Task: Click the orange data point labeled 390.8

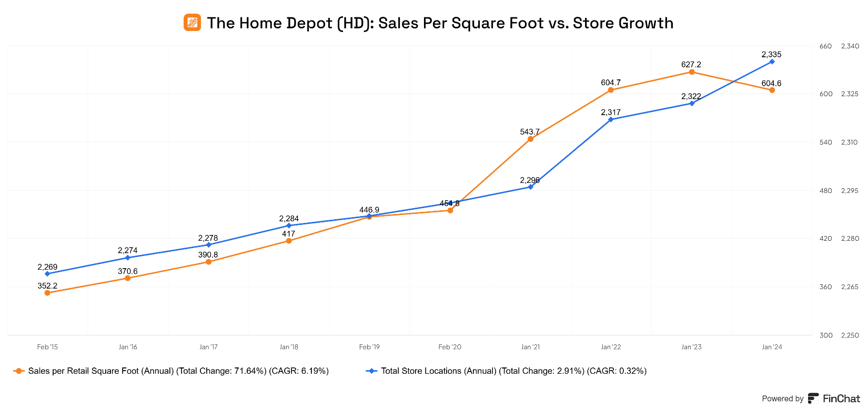Action: pos(208,262)
